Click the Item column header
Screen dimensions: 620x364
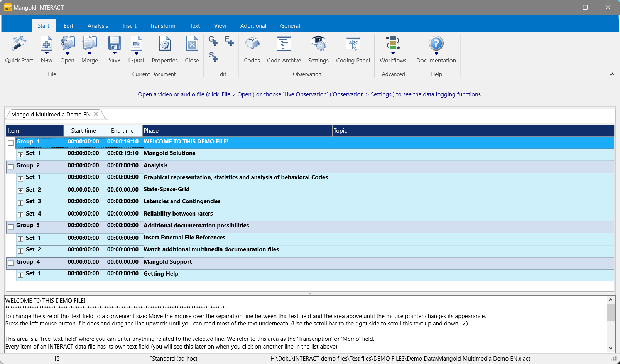click(35, 131)
